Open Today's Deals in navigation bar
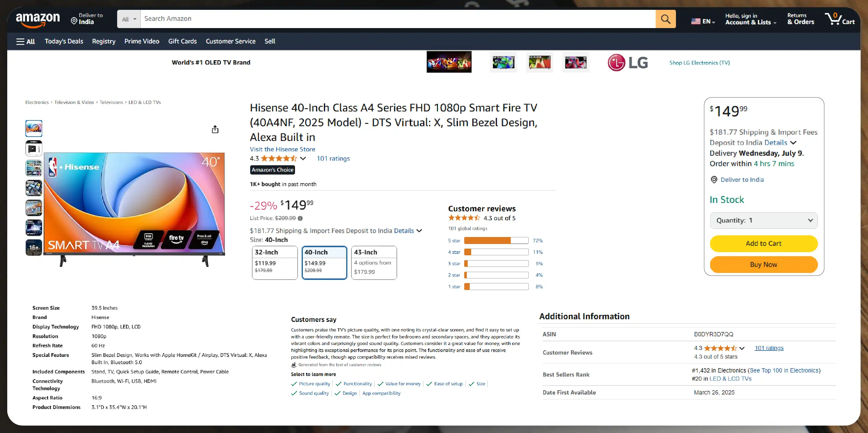Viewport: 868px width, 433px height. [64, 41]
